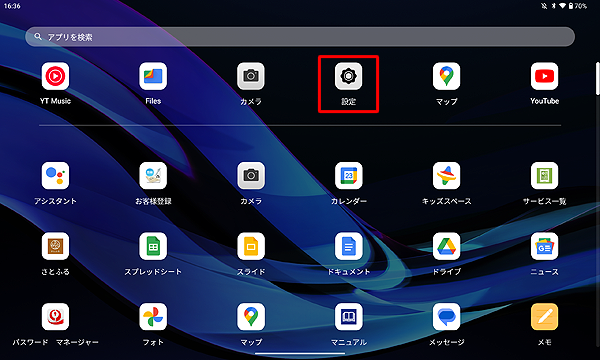Launch スプレッドシート (Sheets) app
Image resolution: width=600 pixels, height=360 pixels.
coord(153,246)
